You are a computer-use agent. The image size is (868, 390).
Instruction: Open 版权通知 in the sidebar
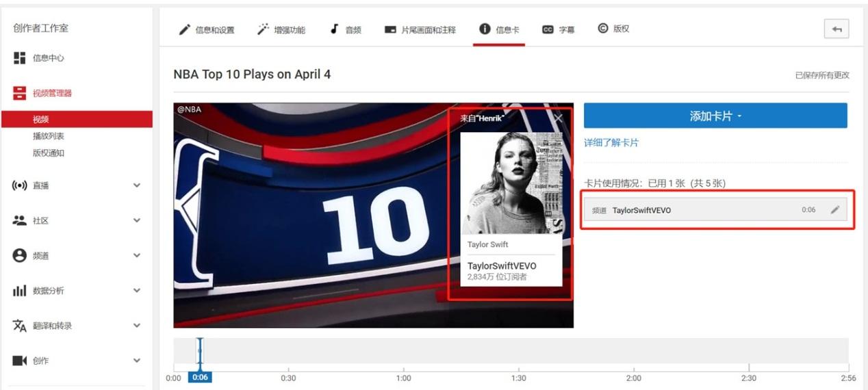(49, 153)
